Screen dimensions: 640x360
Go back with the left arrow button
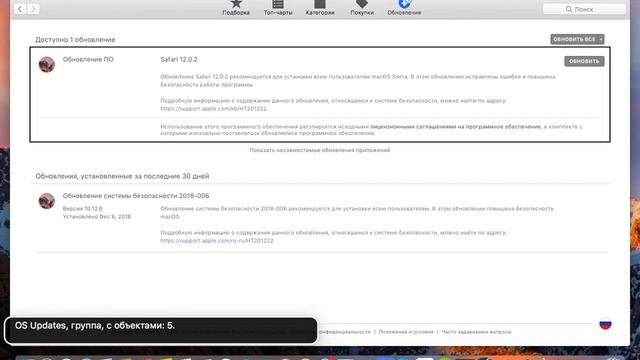(20, 9)
